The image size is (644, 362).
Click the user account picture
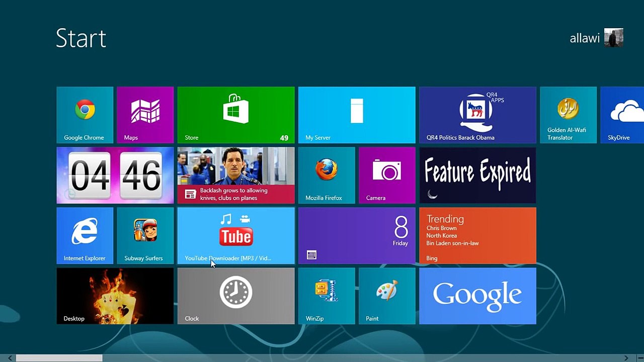click(614, 38)
